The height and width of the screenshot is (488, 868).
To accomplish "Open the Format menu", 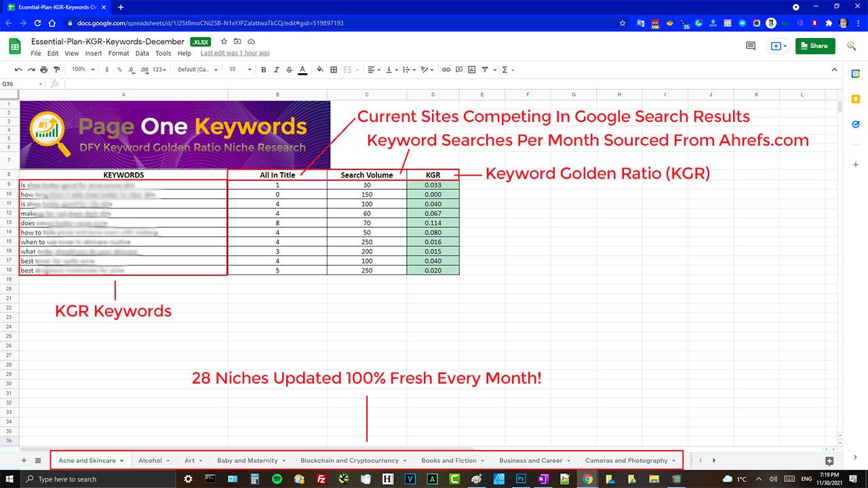I will (119, 54).
